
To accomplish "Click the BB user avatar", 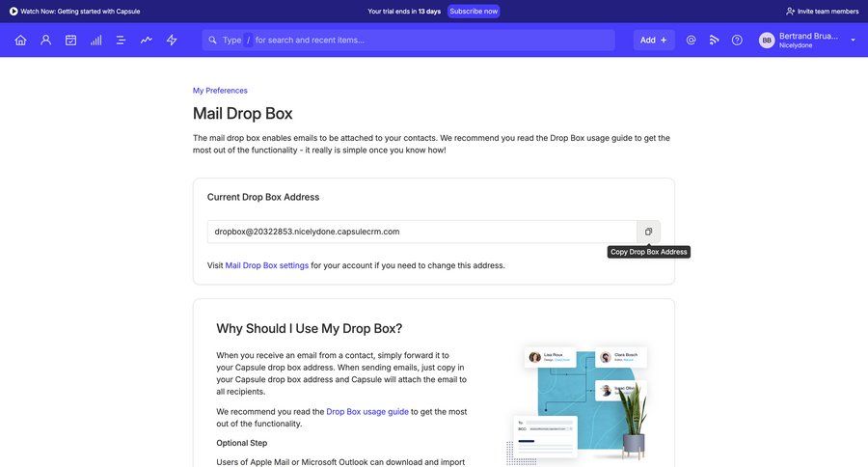I will [767, 40].
